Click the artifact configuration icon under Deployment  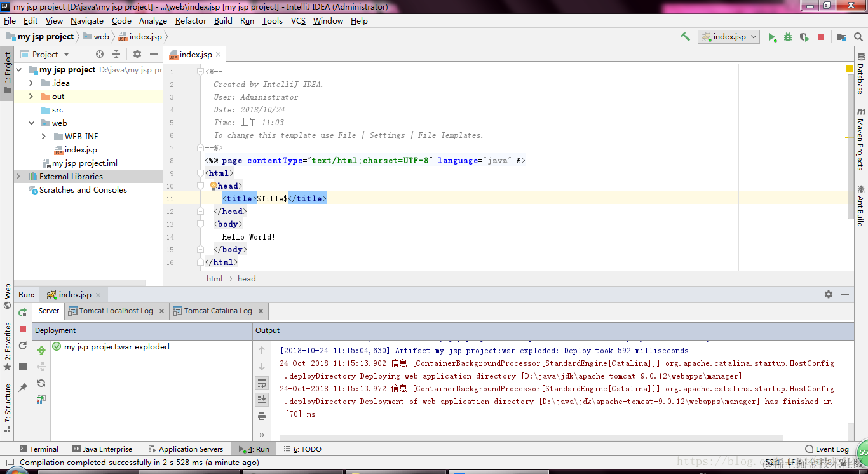(41, 400)
